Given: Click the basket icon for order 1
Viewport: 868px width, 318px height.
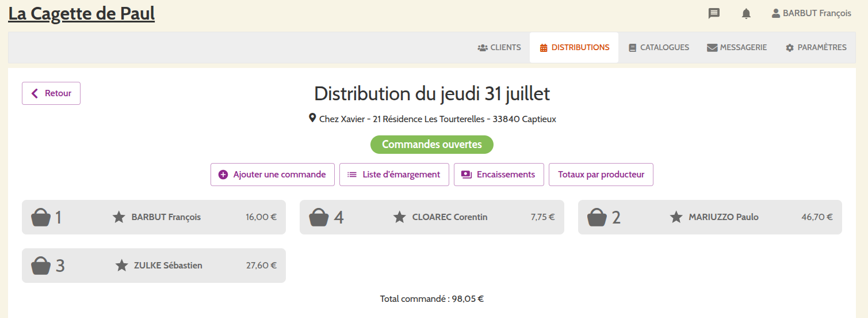Looking at the screenshot, I should pos(41,218).
